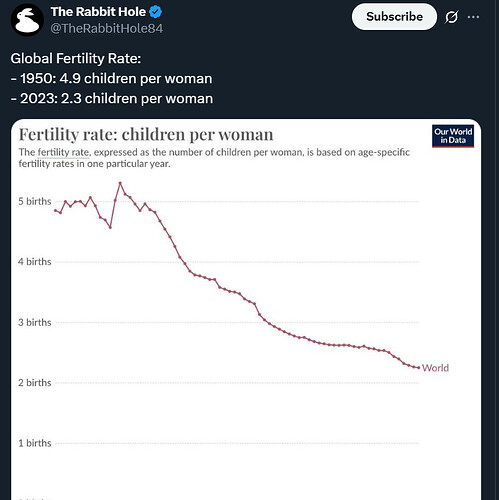
Task: Click the 3 births axis label
Action: [35, 322]
